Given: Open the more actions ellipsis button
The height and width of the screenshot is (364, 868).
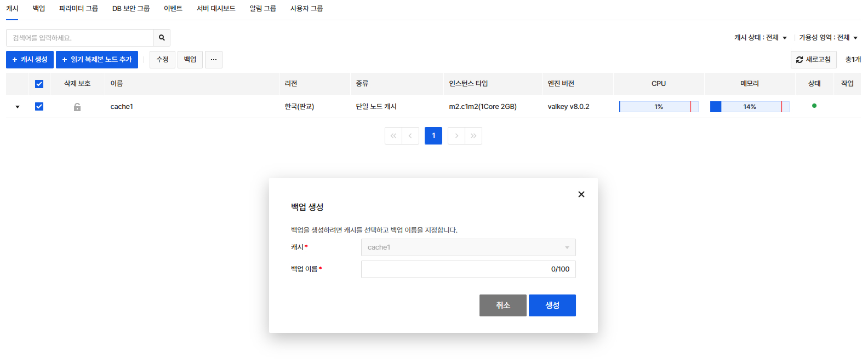Looking at the screenshot, I should click(x=213, y=60).
